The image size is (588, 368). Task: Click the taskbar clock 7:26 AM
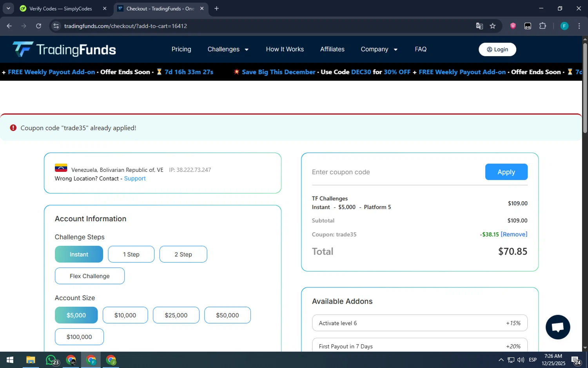(x=553, y=356)
